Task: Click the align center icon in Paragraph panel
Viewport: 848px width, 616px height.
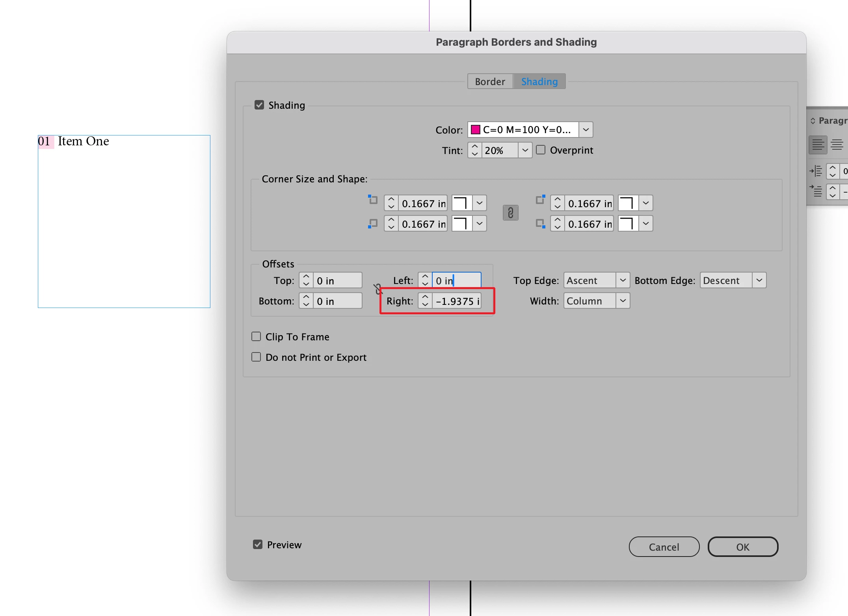Action: point(837,145)
